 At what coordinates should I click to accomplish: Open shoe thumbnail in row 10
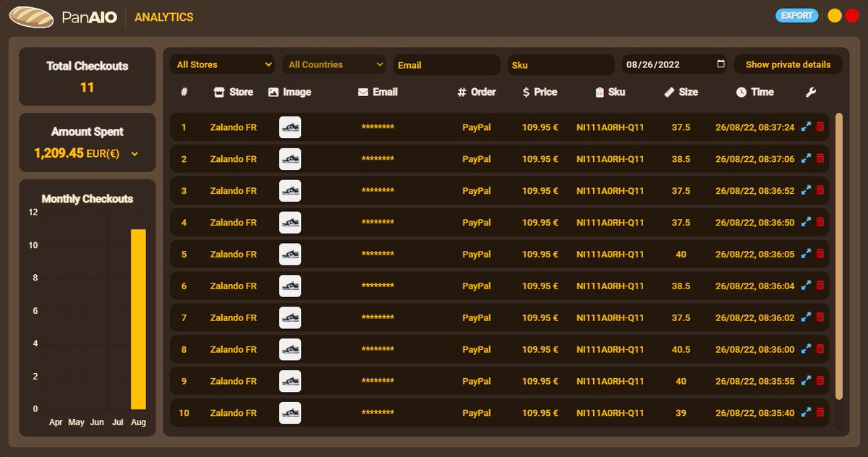[x=290, y=413]
